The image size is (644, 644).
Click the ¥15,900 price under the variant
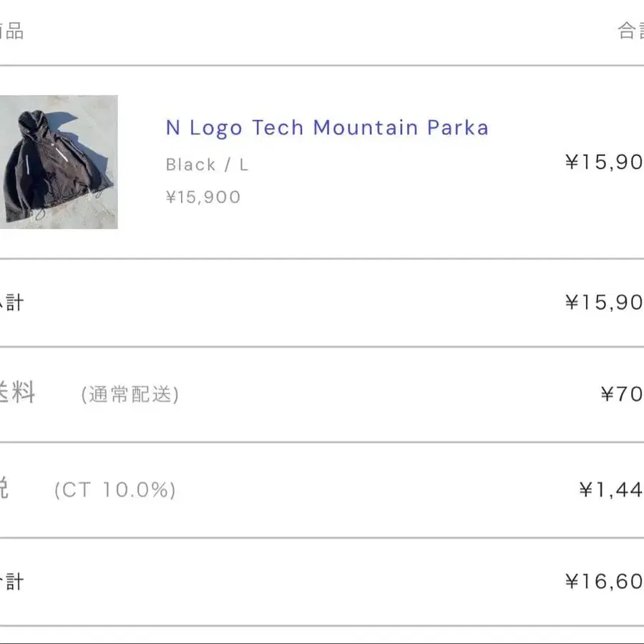[x=202, y=196]
